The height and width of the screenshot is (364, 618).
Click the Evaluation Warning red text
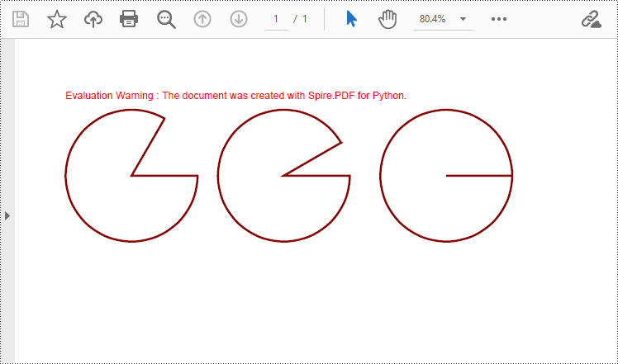[235, 96]
